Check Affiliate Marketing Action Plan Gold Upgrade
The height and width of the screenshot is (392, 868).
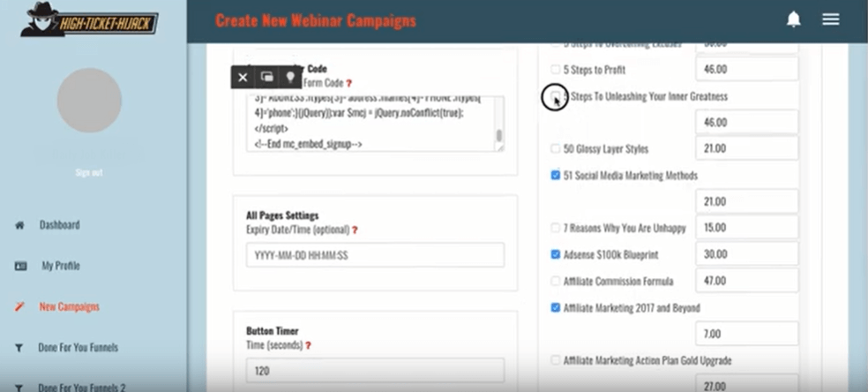(555, 360)
